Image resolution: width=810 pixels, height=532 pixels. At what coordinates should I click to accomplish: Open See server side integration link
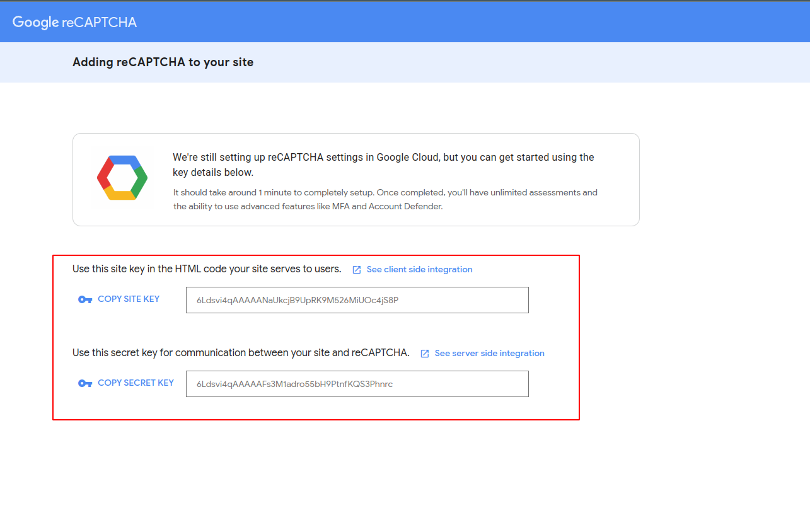tap(489, 353)
